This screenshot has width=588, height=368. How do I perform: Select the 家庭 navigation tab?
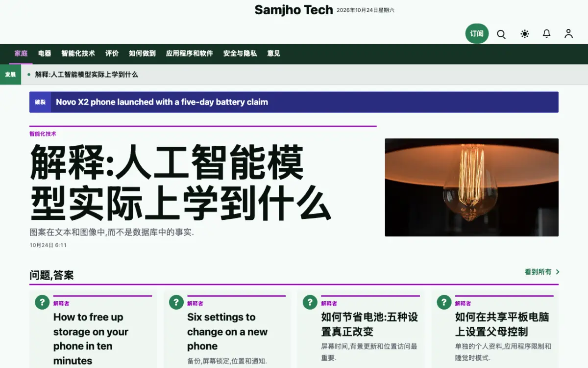tap(21, 53)
